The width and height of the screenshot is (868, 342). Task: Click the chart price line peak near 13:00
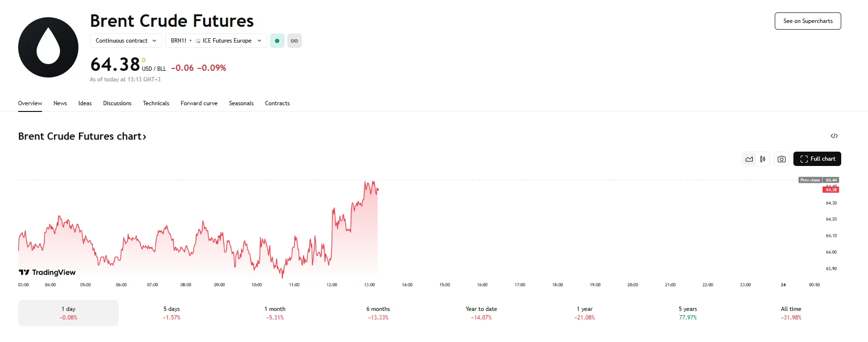(372, 182)
